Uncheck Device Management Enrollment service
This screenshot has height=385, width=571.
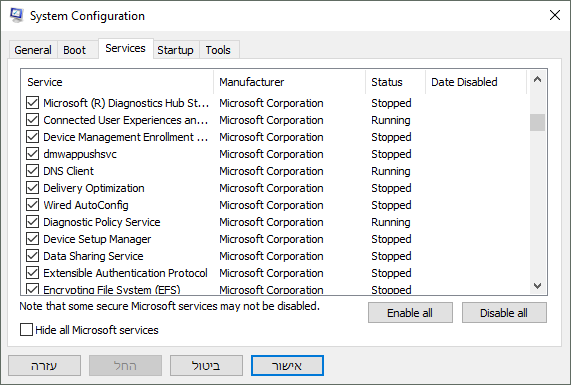pos(32,137)
